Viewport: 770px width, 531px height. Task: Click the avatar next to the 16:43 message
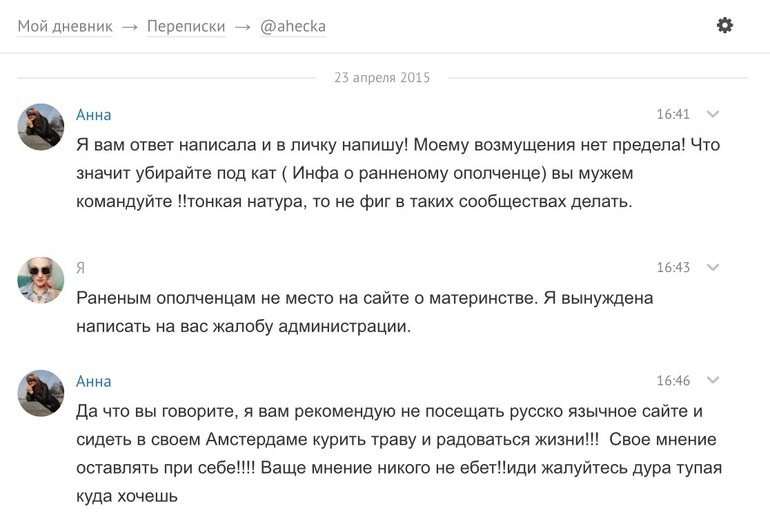coord(41,279)
